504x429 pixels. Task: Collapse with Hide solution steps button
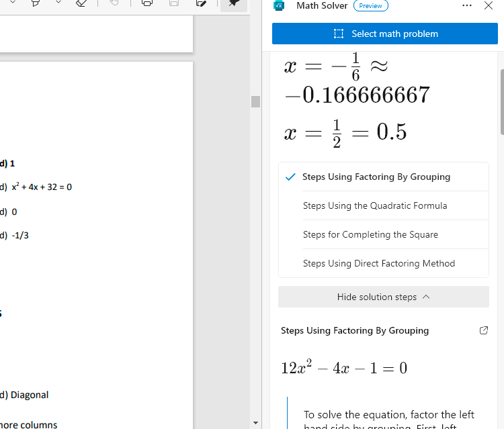click(384, 297)
